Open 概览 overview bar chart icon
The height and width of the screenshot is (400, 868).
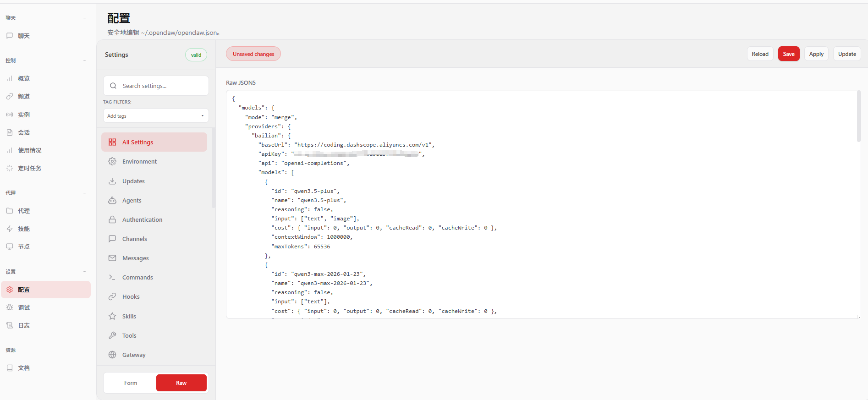tap(10, 78)
